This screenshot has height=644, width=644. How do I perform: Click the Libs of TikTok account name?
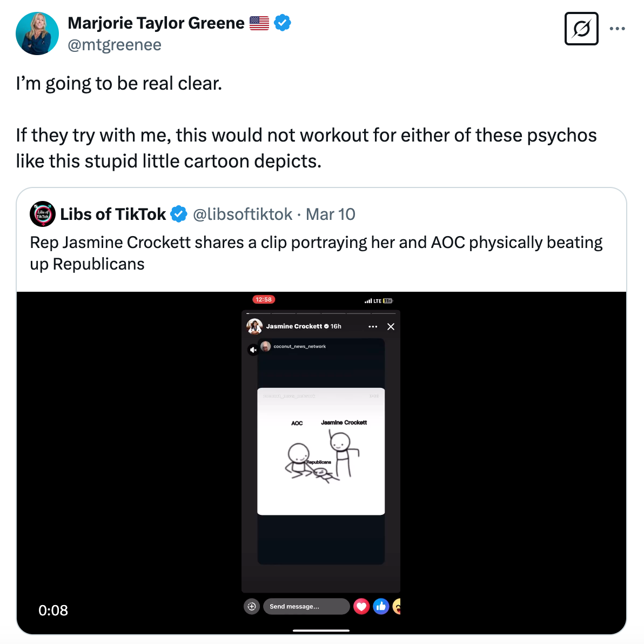tap(113, 214)
